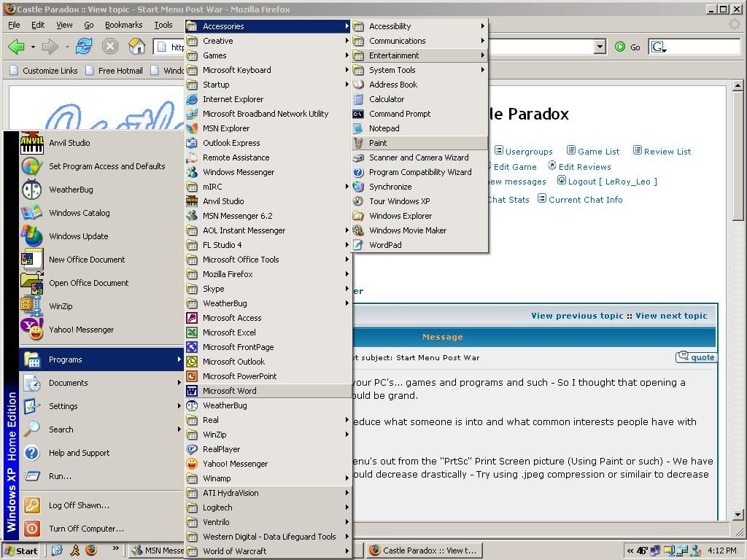Click View next topic link

coord(671,316)
